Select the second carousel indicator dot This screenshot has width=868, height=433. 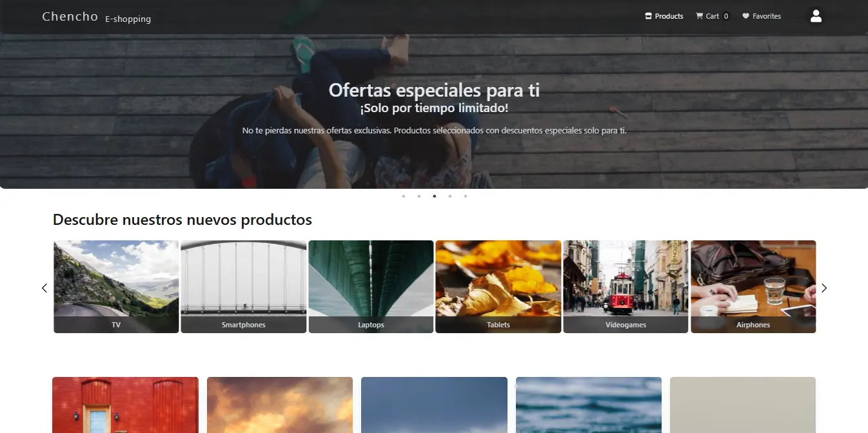419,196
